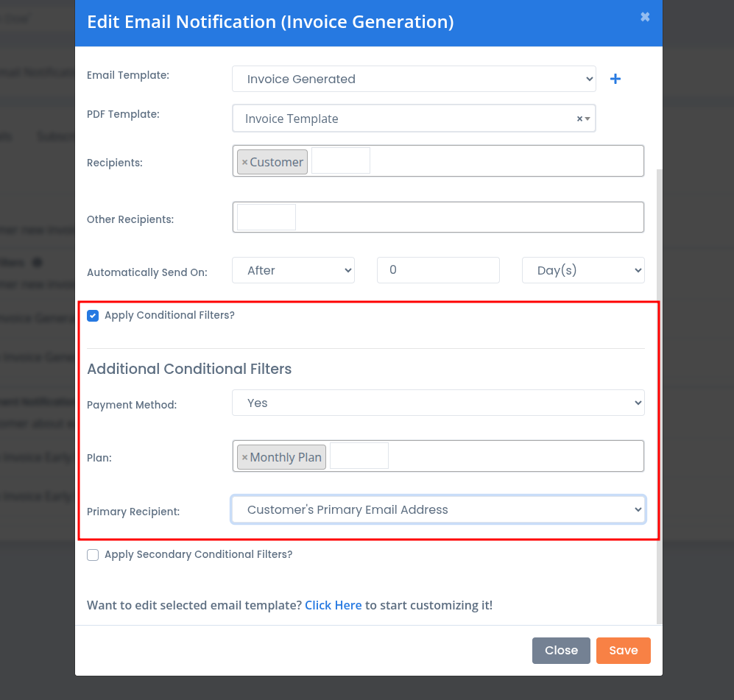Enable Apply Secondary Conditional Filters checkbox

(x=93, y=555)
